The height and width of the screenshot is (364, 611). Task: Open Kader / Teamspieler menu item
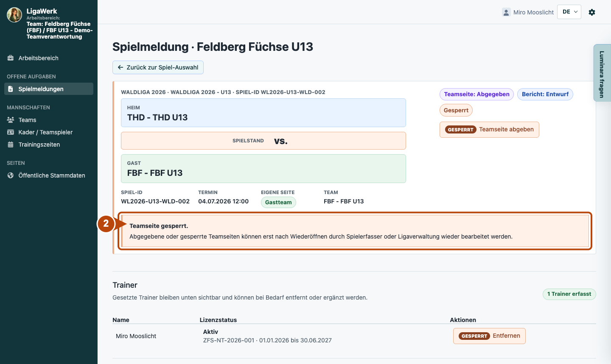tap(49, 132)
